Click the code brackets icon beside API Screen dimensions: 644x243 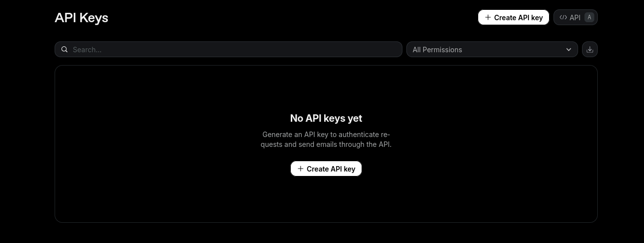coord(563,17)
